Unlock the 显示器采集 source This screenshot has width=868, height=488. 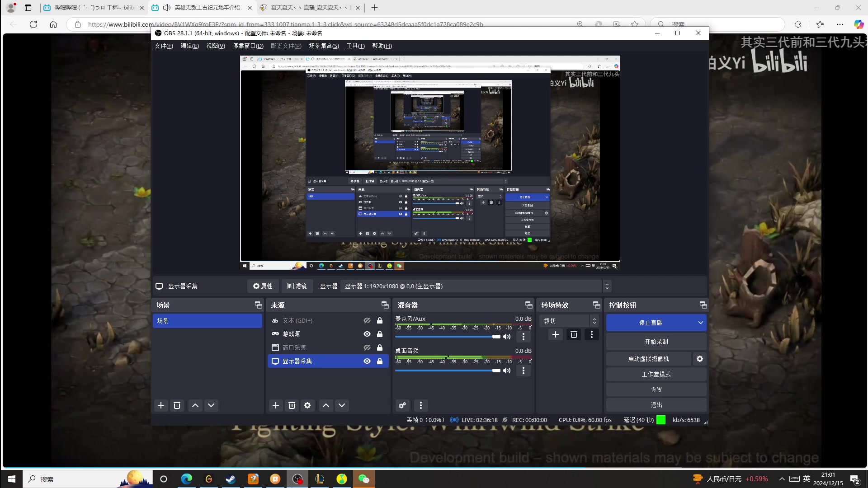pos(380,361)
